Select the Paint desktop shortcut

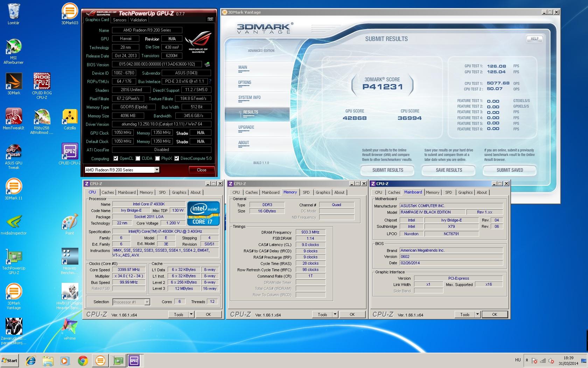pyautogui.click(x=70, y=224)
